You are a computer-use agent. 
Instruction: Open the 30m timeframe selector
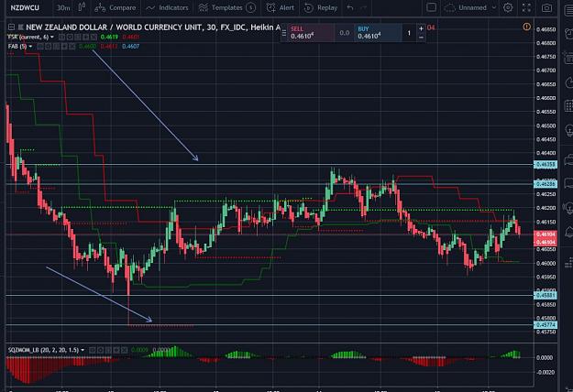click(63, 7)
